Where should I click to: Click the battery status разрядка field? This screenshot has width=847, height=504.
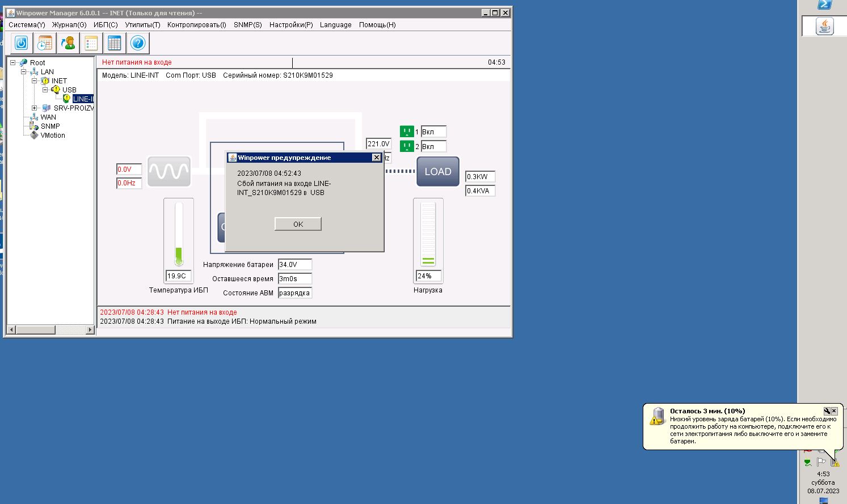(x=295, y=293)
